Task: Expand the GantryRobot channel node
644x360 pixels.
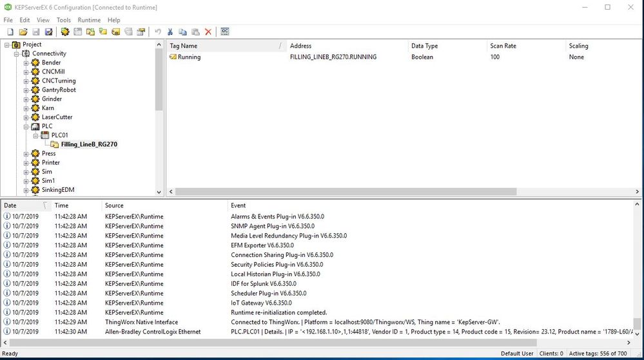Action: click(26, 90)
